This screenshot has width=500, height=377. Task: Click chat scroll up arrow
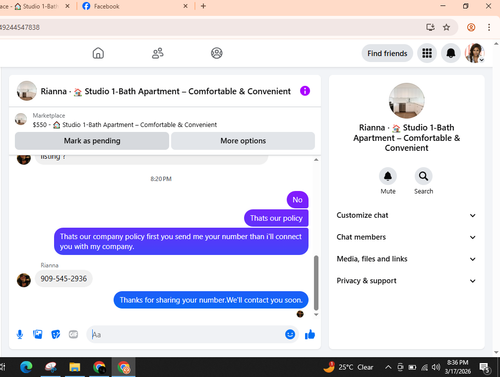(316, 160)
